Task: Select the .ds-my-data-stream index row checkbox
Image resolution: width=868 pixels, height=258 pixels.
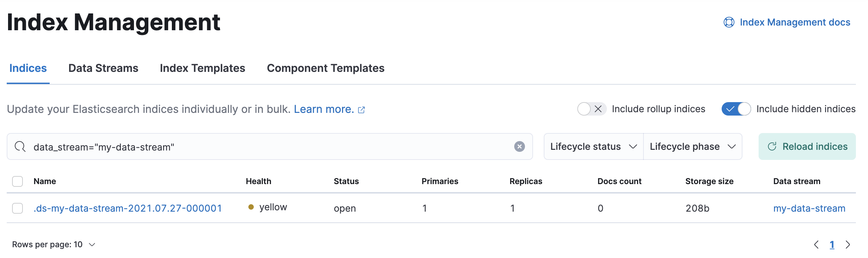Action: [x=17, y=208]
